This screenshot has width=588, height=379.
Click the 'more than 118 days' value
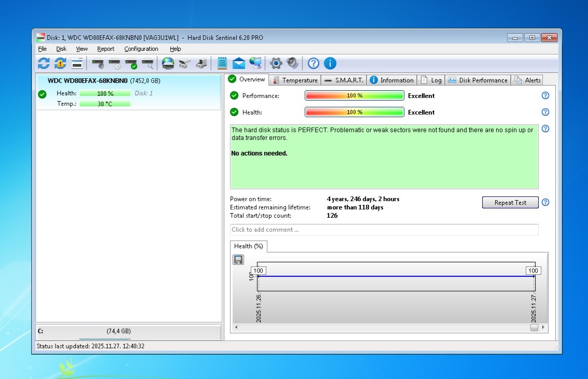pyautogui.click(x=355, y=207)
